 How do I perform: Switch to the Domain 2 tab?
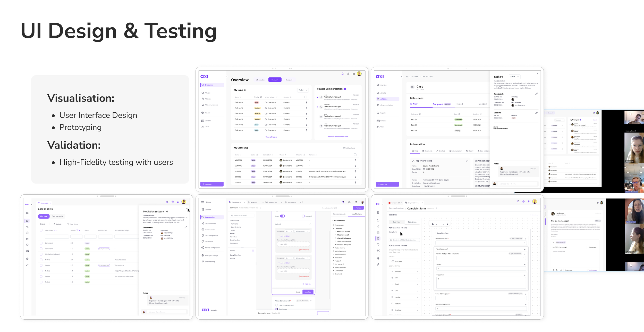tap(289, 80)
